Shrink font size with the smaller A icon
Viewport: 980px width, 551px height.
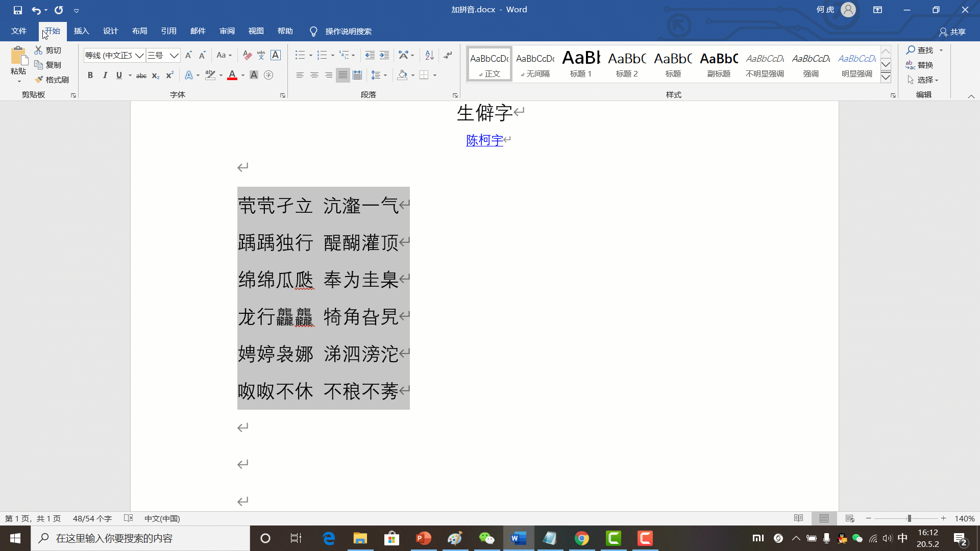click(202, 55)
